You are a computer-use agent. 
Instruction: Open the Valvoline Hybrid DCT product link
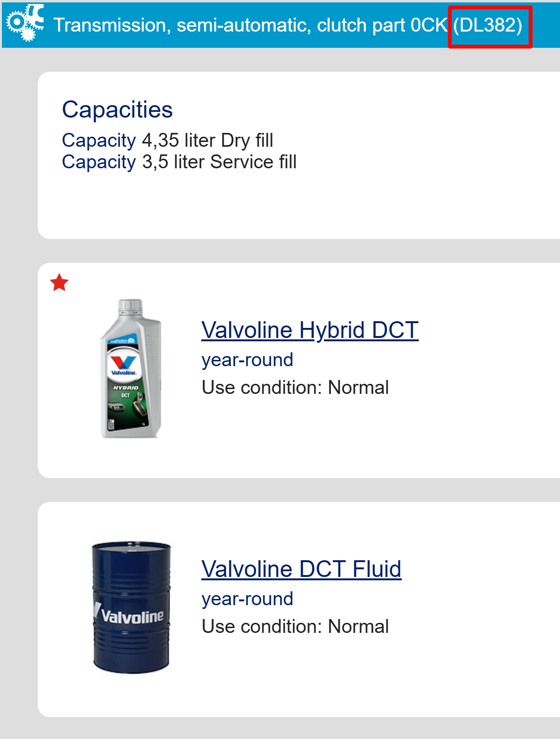(310, 330)
